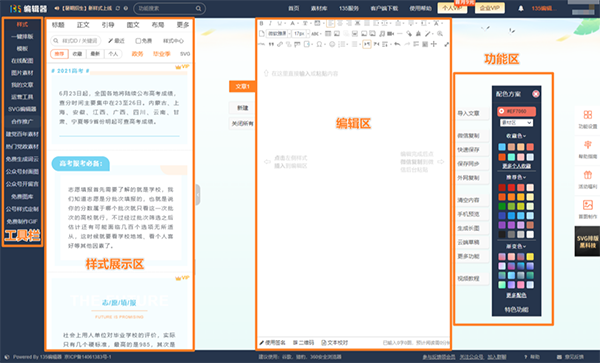Click the blockquote quotation marks icon
The width and height of the screenshot is (600, 363).
point(271,44)
